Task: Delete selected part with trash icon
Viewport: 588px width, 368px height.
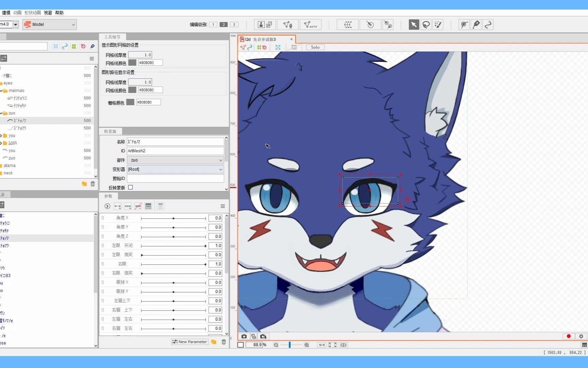Action: [x=93, y=184]
